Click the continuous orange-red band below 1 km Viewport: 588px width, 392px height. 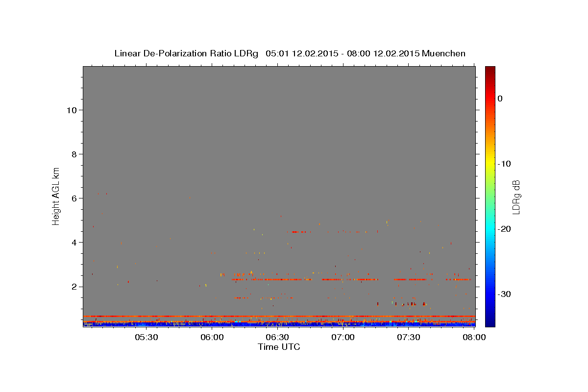pos(279,316)
